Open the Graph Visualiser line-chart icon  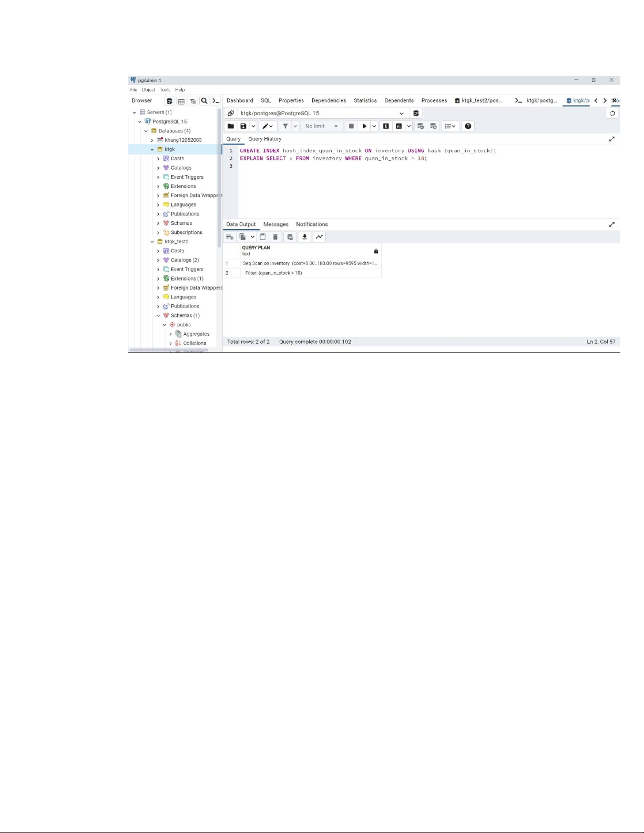pyautogui.click(x=319, y=237)
